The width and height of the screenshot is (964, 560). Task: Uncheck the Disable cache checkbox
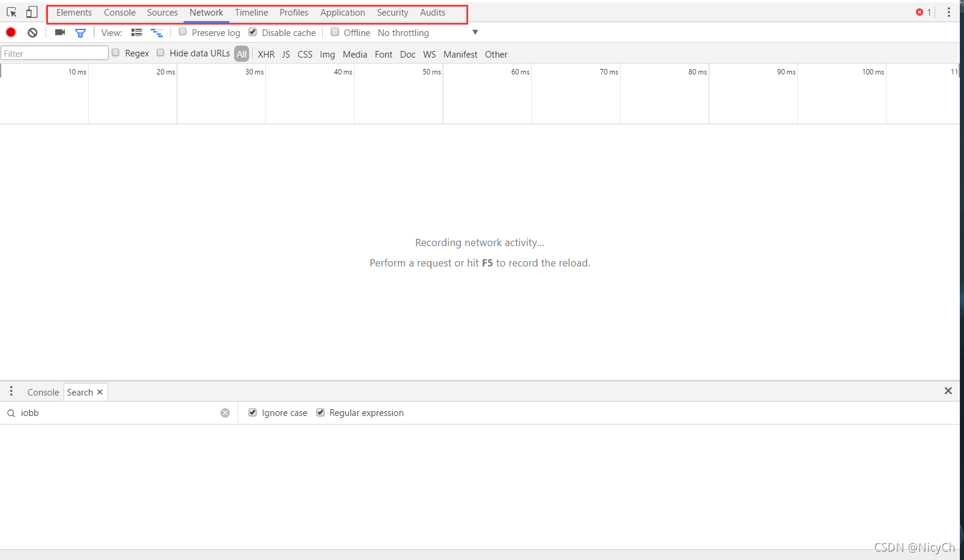(x=253, y=32)
